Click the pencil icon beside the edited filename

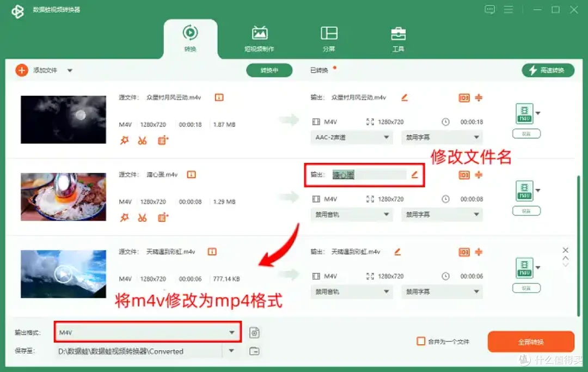tap(414, 175)
